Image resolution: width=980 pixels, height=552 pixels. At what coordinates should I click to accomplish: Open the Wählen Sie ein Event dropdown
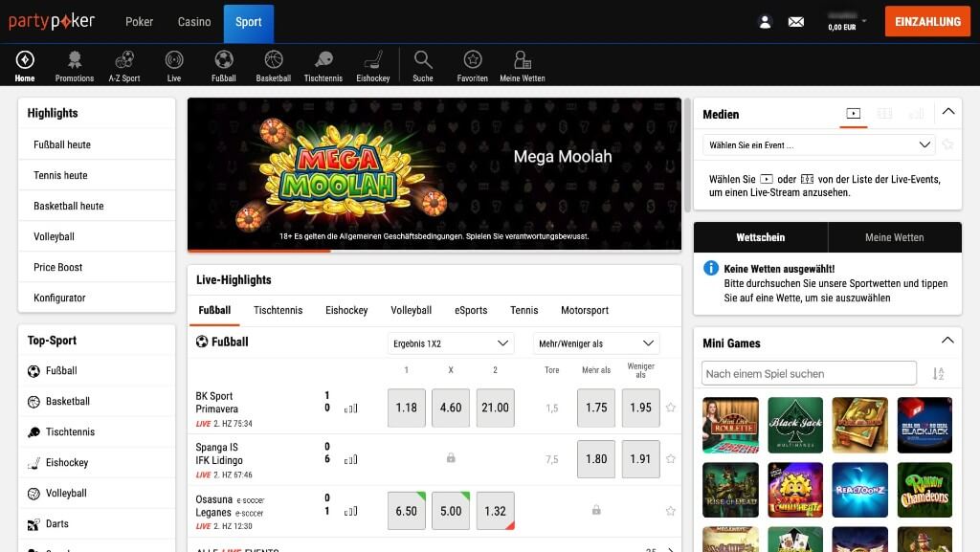pyautogui.click(x=819, y=144)
